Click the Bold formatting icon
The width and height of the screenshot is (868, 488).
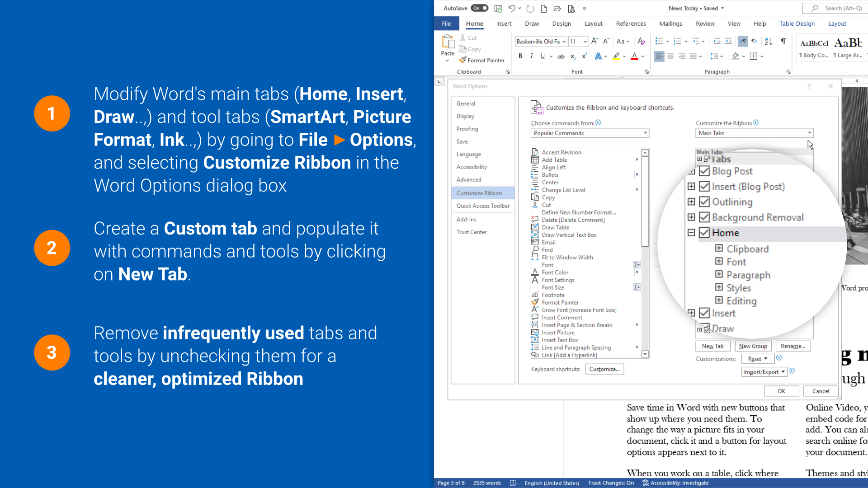coord(520,56)
